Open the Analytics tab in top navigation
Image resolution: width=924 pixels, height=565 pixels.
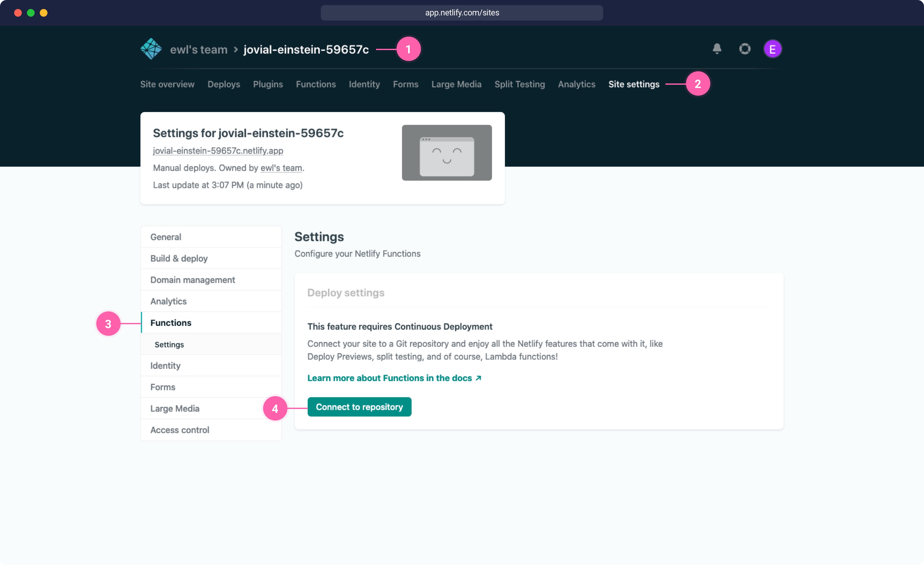[x=576, y=84]
